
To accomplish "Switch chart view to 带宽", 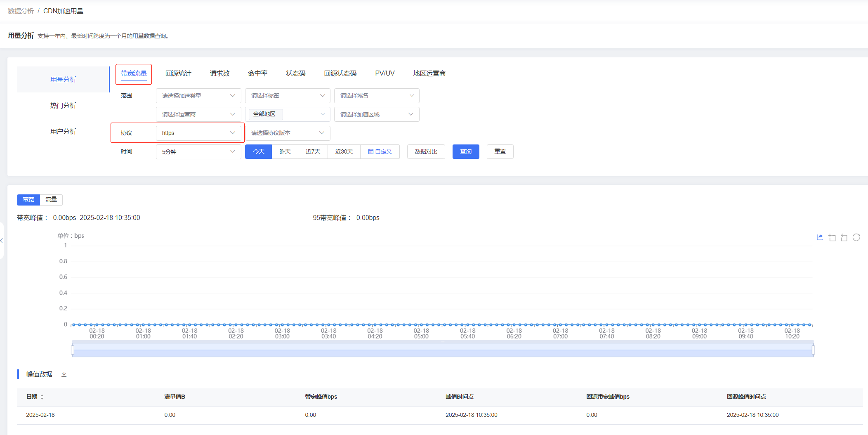I will [x=28, y=200].
